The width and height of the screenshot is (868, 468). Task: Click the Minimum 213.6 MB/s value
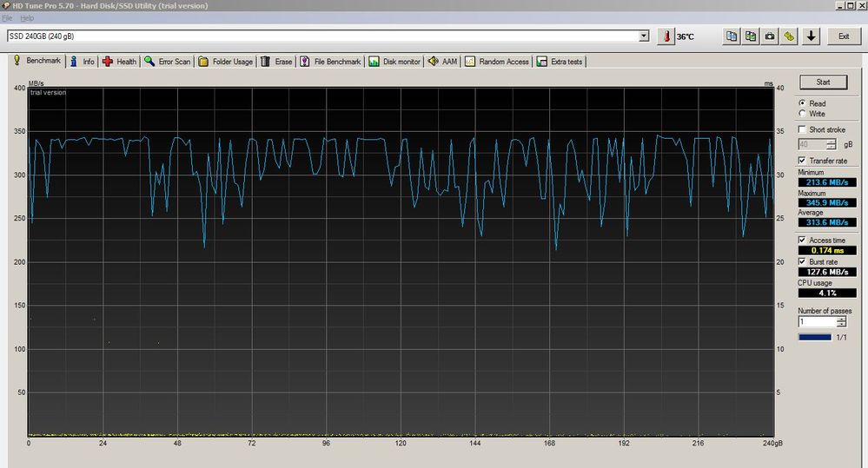827,182
